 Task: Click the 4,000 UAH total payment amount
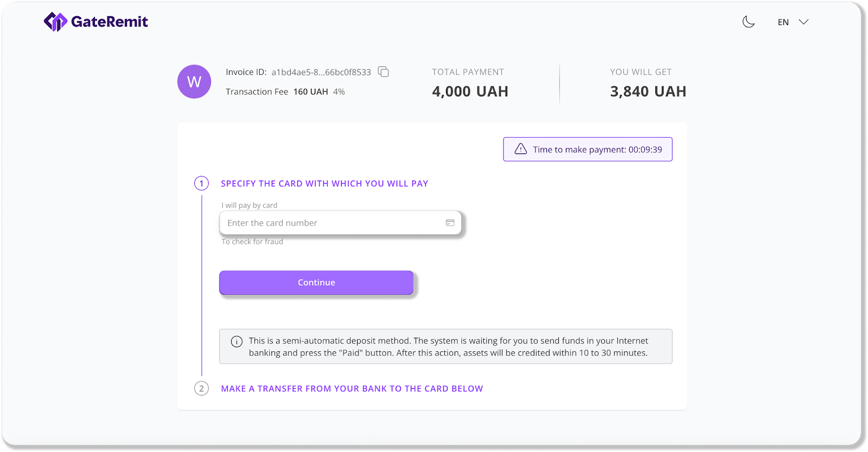[470, 92]
